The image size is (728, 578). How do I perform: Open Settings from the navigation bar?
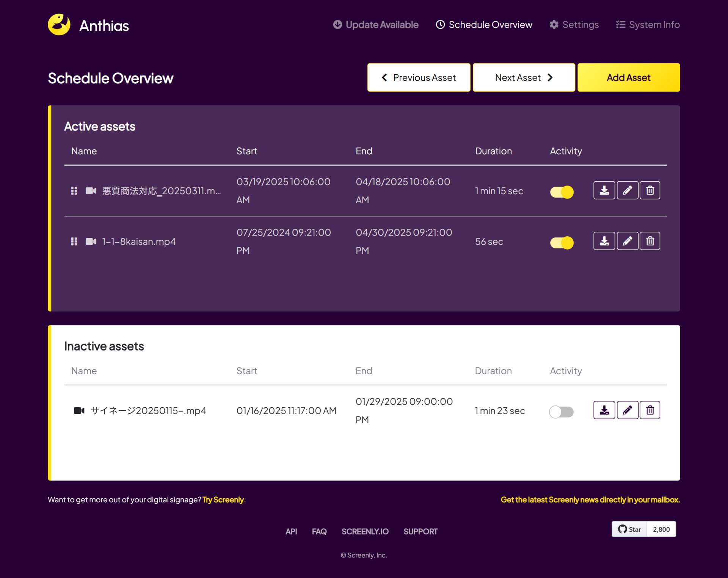574,25
